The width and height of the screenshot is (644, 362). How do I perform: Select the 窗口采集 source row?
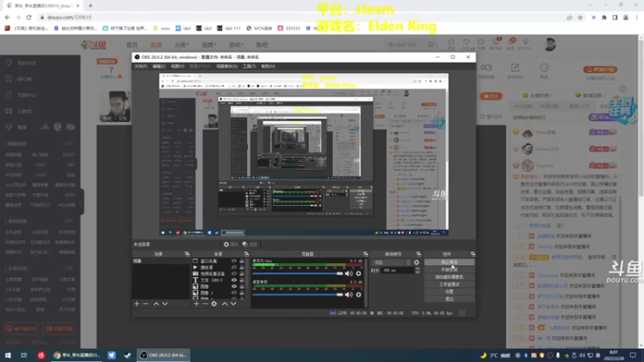[x=218, y=261]
